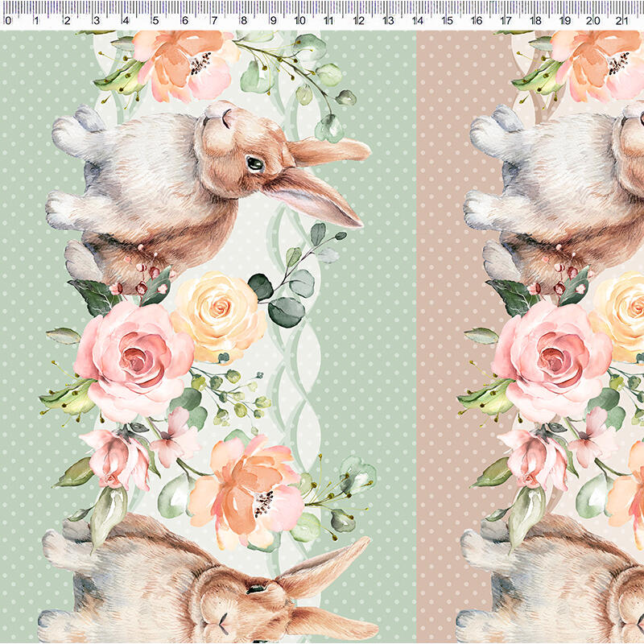Click the yellow rose on the green panel

tap(218, 312)
